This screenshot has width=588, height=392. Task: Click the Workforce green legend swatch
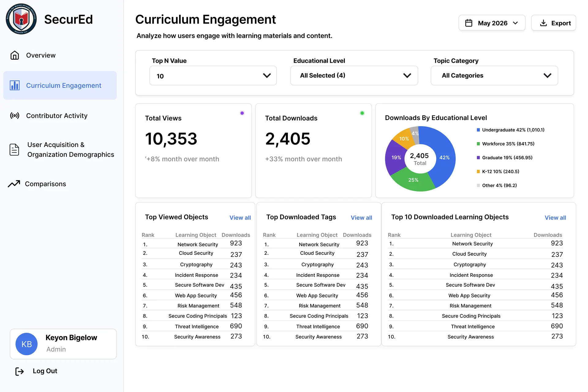[x=478, y=144]
